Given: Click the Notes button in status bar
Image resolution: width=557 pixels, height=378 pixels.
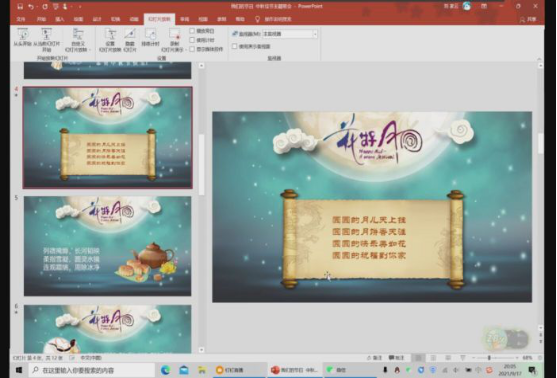Looking at the screenshot, I should click(374, 358).
